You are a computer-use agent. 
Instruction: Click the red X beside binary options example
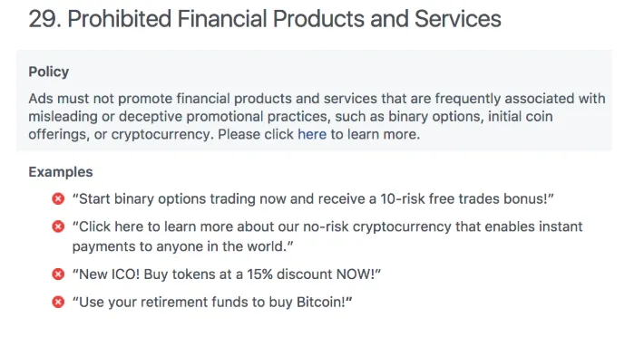click(x=58, y=198)
